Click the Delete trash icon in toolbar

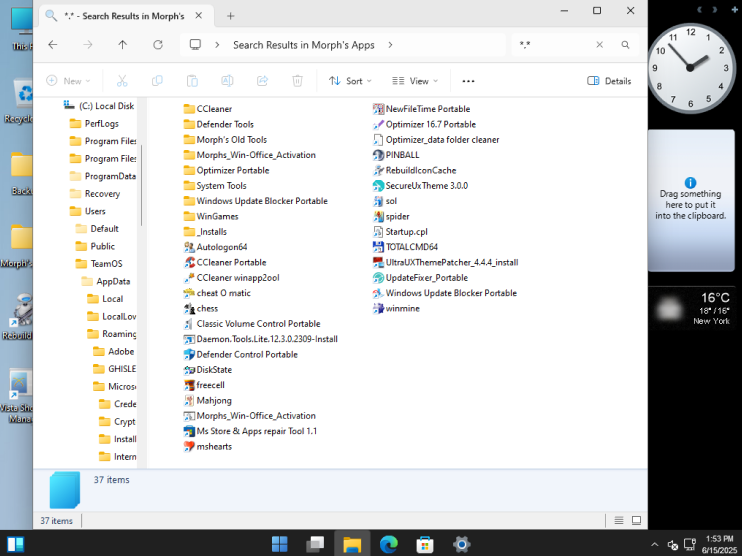[297, 81]
